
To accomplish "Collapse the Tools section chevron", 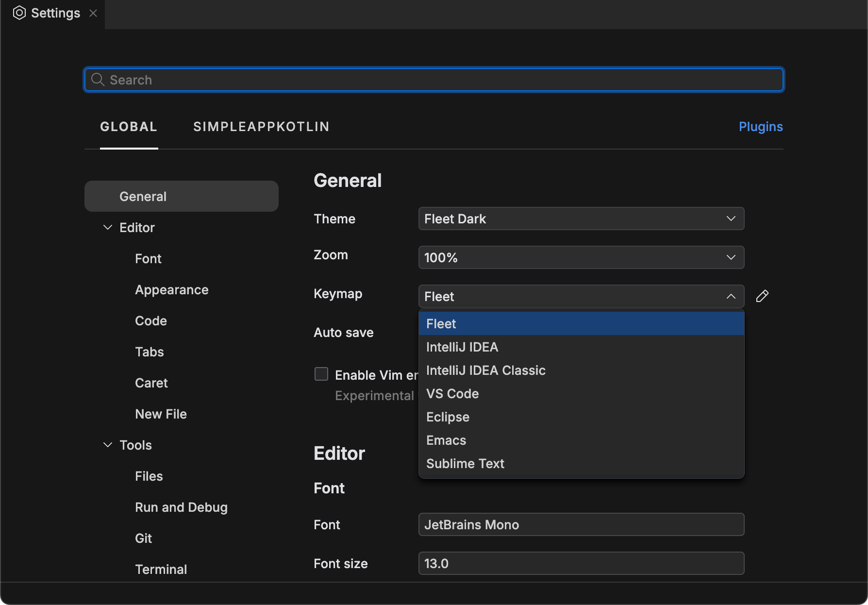I will pos(107,444).
